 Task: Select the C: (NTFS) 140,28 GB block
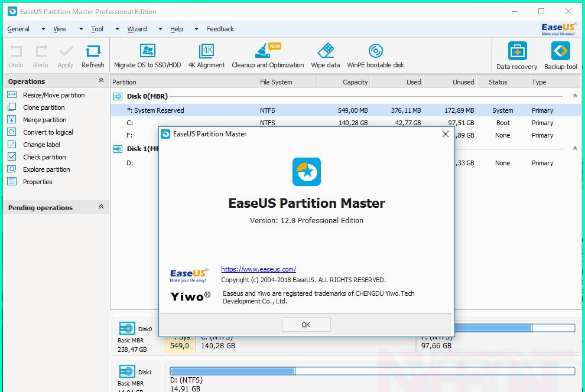(305, 345)
